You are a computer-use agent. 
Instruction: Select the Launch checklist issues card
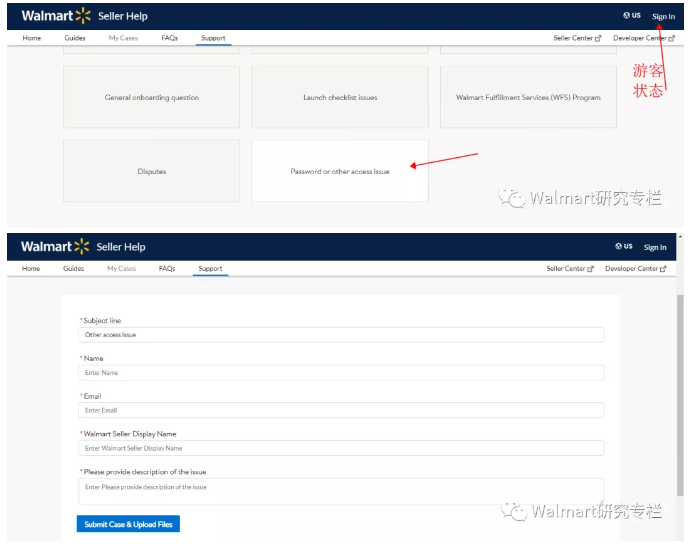[340, 98]
